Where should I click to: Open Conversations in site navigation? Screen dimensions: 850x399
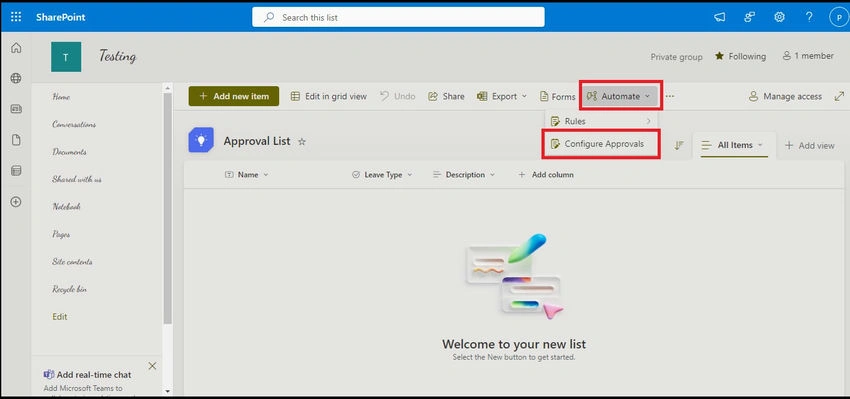[74, 125]
